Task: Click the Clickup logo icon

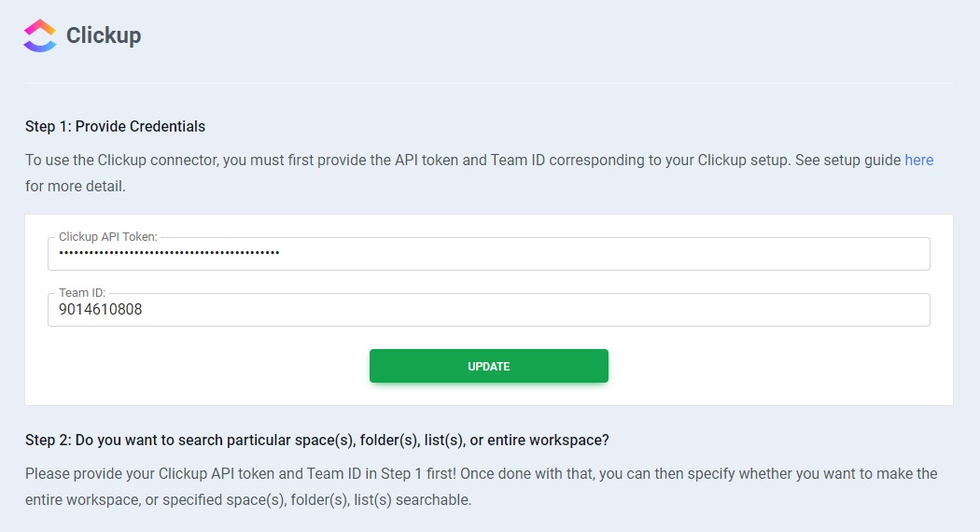Action: [40, 36]
